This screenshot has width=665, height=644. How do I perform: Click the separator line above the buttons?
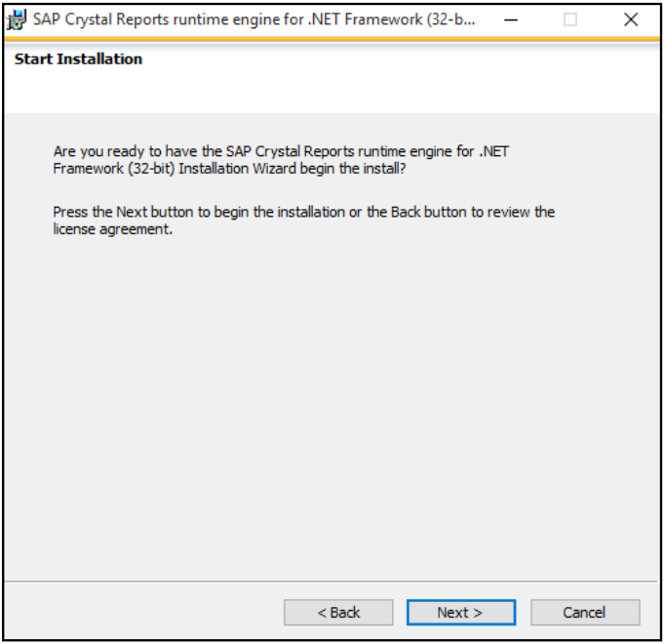click(332, 582)
